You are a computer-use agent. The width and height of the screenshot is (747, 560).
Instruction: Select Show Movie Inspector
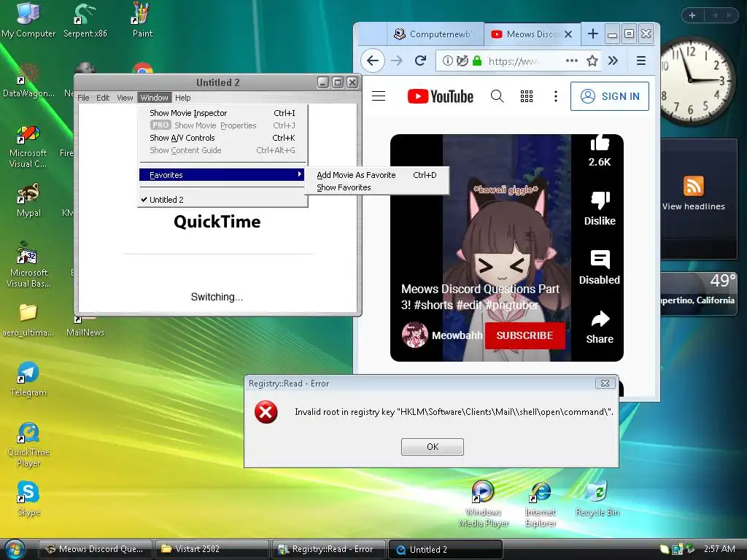tap(222, 113)
